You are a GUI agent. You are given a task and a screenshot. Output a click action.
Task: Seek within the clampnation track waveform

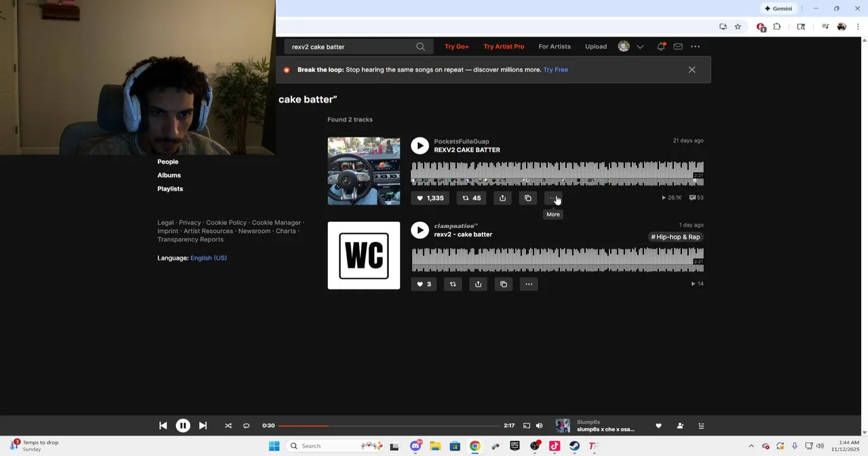[557, 260]
